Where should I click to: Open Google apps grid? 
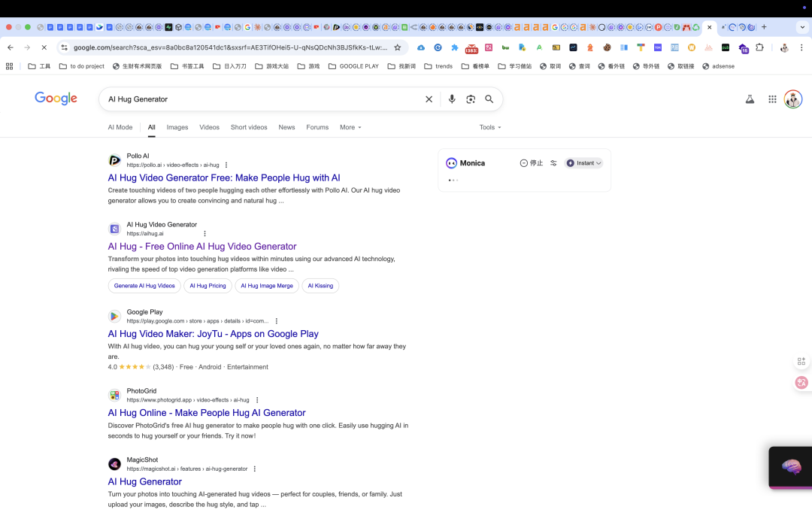(772, 99)
